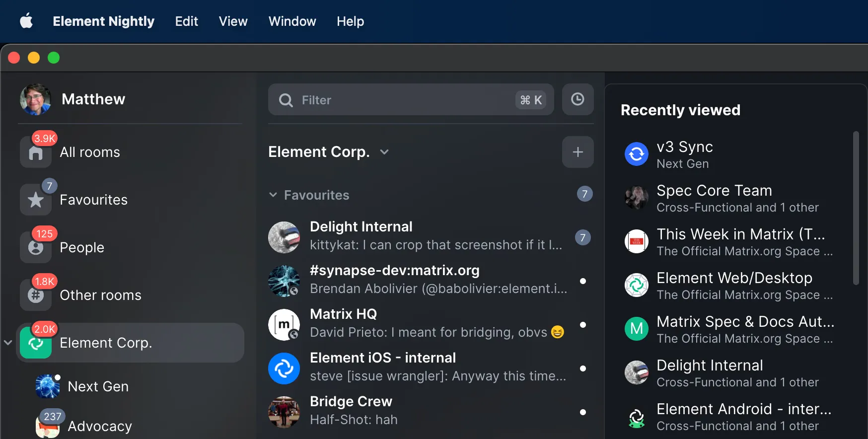The width and height of the screenshot is (868, 439).
Task: Click the steve issue wrangler message preview
Action: tap(438, 376)
